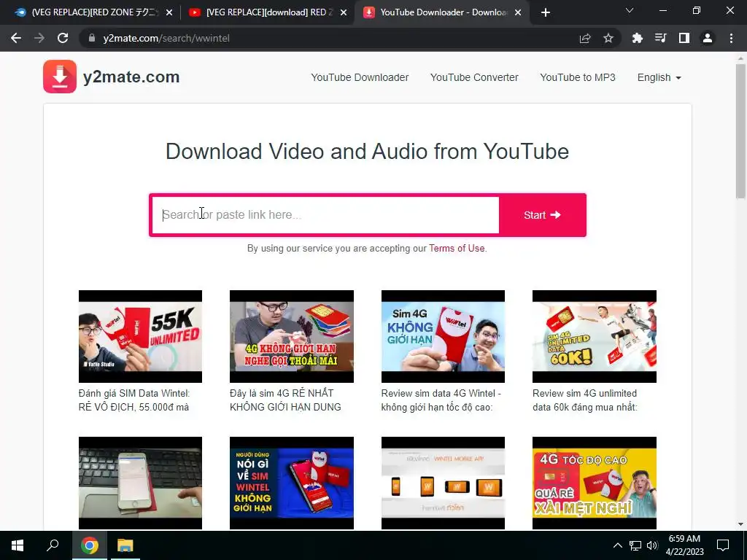
Task: Open the taskbar clock showing 6:59 AM
Action: (x=684, y=545)
